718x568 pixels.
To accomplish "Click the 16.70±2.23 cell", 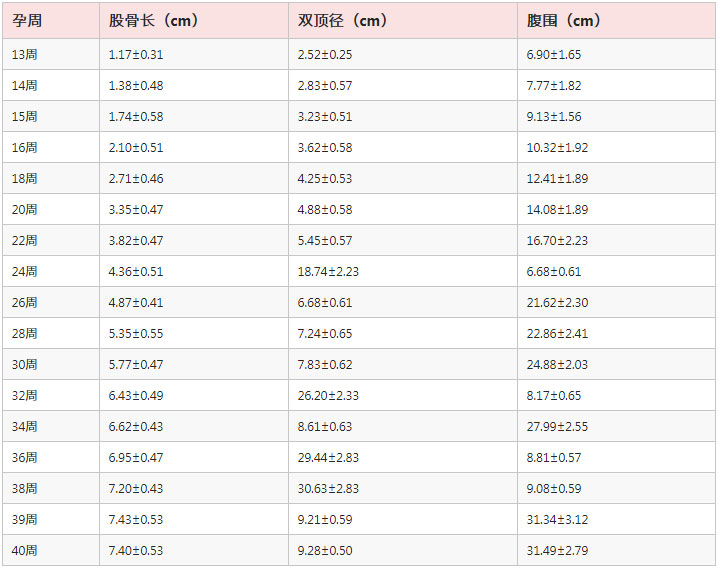I will pyautogui.click(x=558, y=241).
